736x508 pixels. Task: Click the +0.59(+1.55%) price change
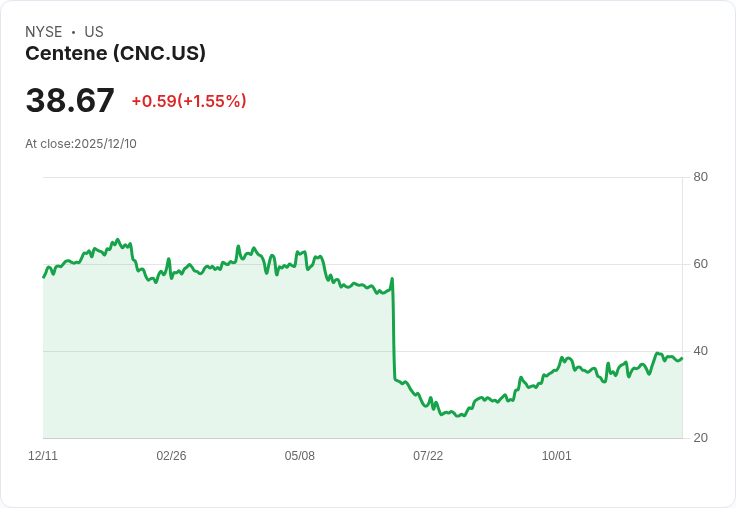[189, 101]
